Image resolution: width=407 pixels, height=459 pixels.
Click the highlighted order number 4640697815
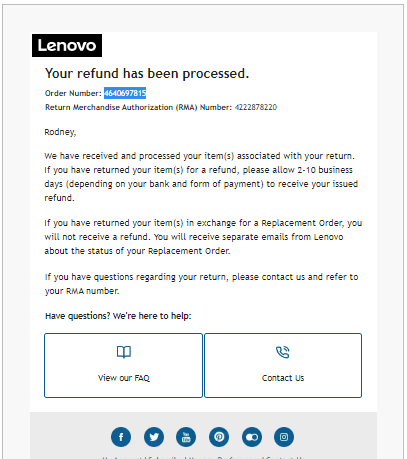pyautogui.click(x=125, y=93)
